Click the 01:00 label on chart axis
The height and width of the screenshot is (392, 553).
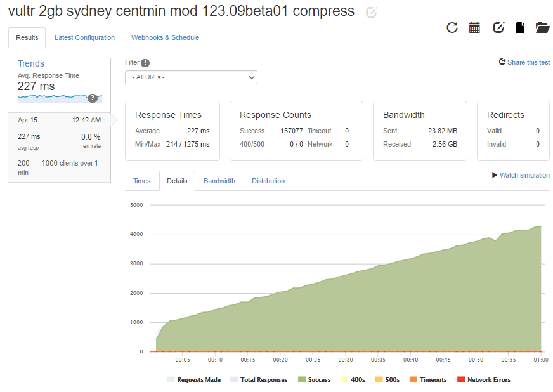541,360
